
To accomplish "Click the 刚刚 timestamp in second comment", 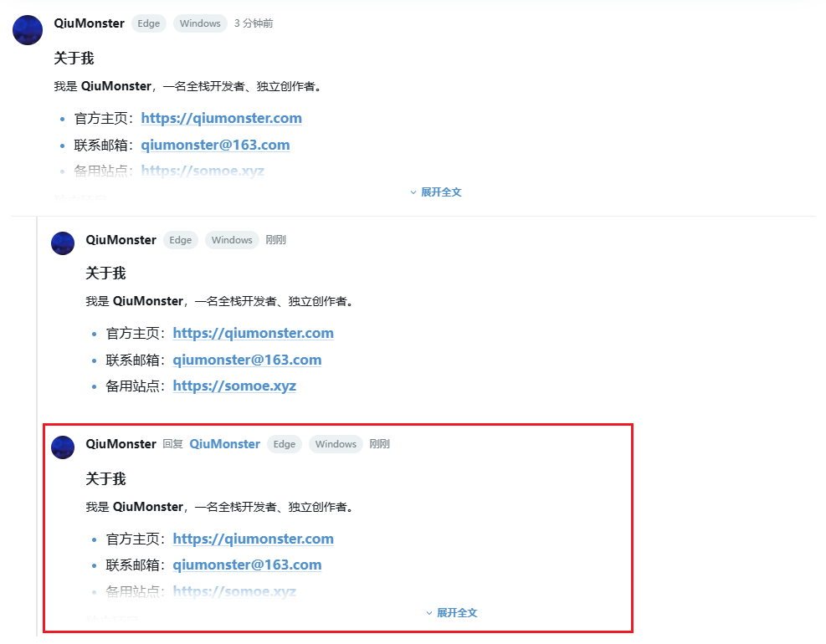I will 275,240.
